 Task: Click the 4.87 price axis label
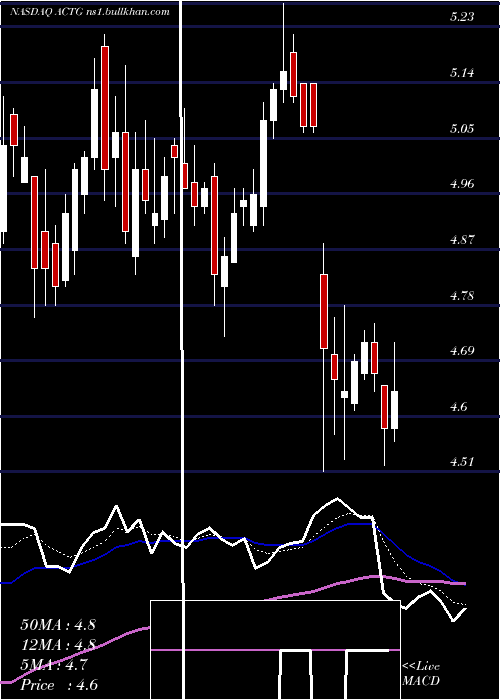[x=462, y=239]
